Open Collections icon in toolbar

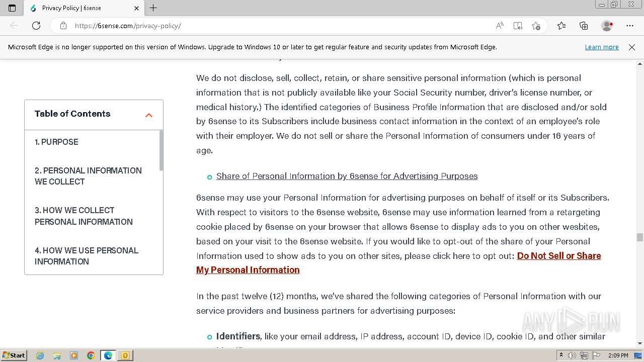click(x=584, y=26)
